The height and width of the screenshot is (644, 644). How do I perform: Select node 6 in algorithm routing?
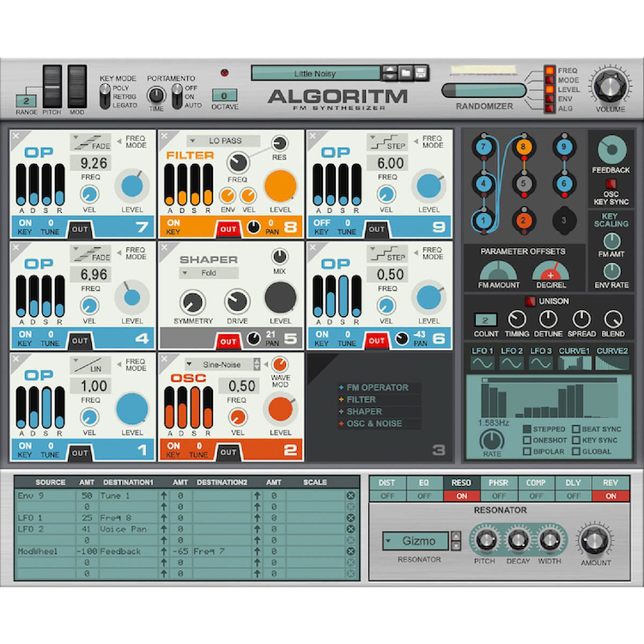(564, 183)
